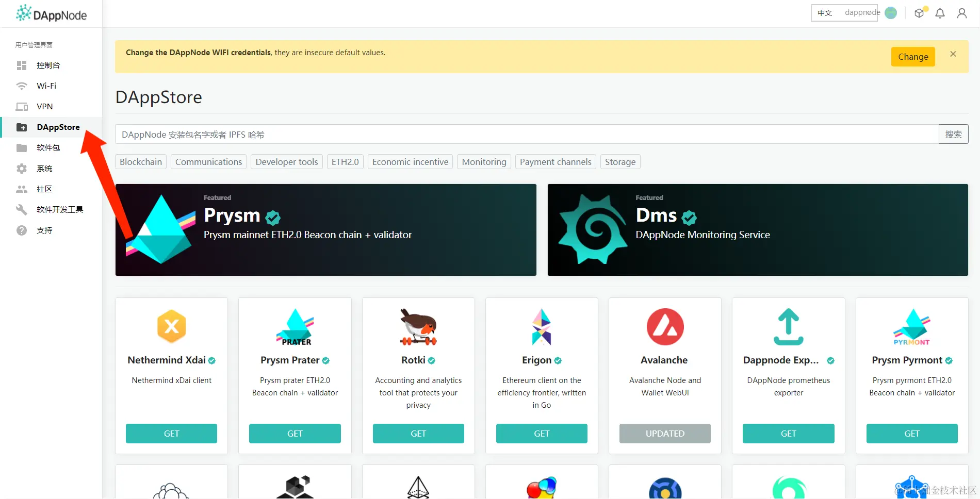The width and height of the screenshot is (980, 499).
Task: Click the Wi-Fi signal icon in sidebar
Action: tap(22, 86)
